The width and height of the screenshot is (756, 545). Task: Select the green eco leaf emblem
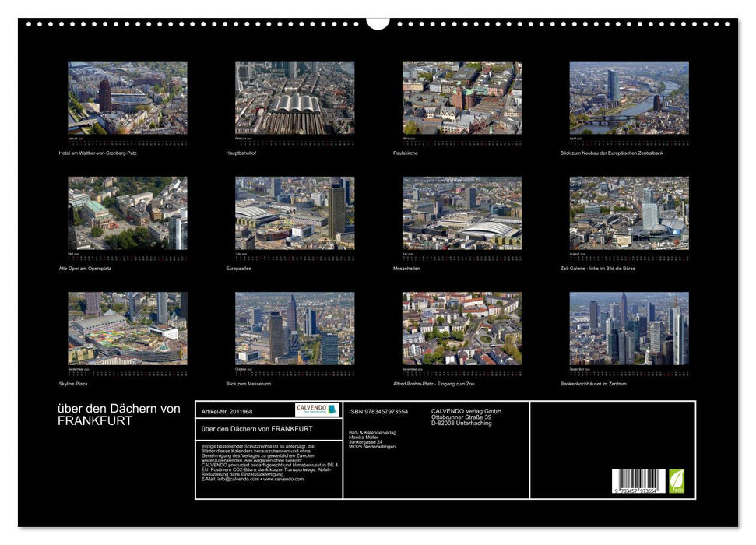677,480
